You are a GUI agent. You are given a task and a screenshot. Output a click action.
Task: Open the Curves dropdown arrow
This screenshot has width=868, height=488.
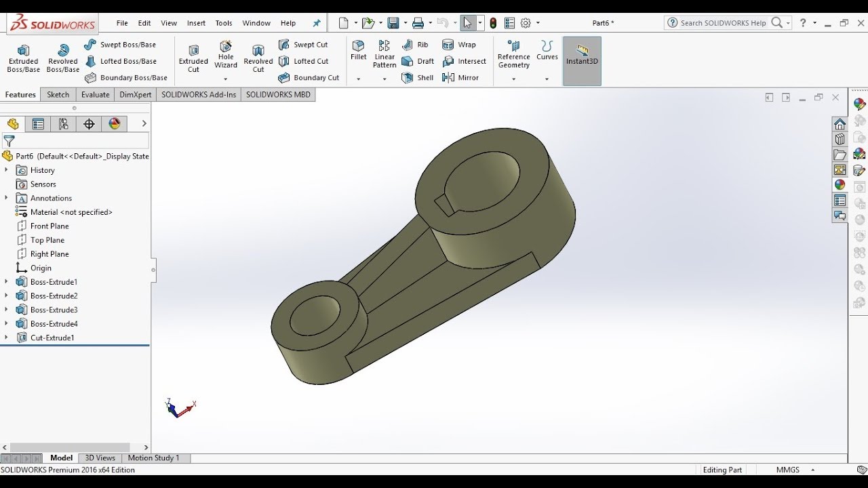547,79
